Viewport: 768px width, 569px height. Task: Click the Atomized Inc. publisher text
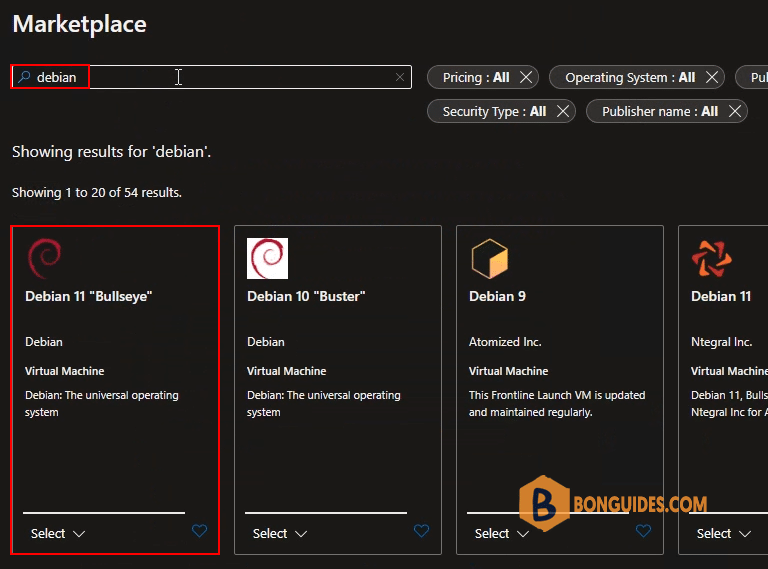pyautogui.click(x=505, y=342)
